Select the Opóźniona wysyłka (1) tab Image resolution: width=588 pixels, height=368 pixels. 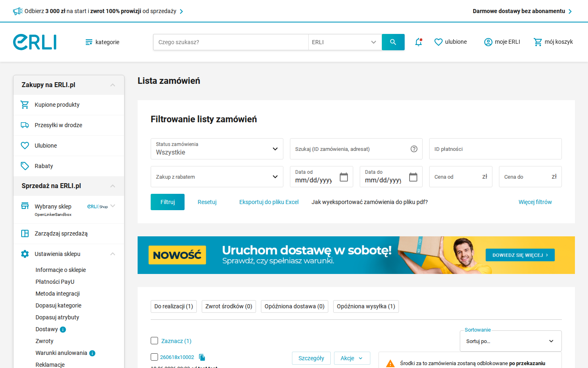(366, 306)
